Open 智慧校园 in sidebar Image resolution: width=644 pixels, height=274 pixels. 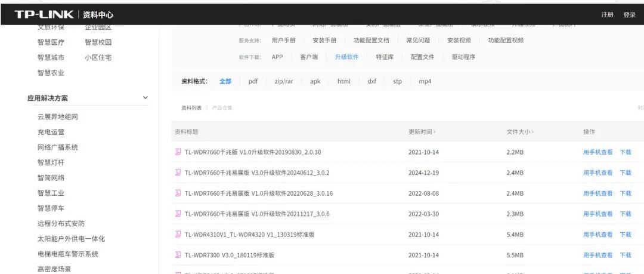click(98, 42)
